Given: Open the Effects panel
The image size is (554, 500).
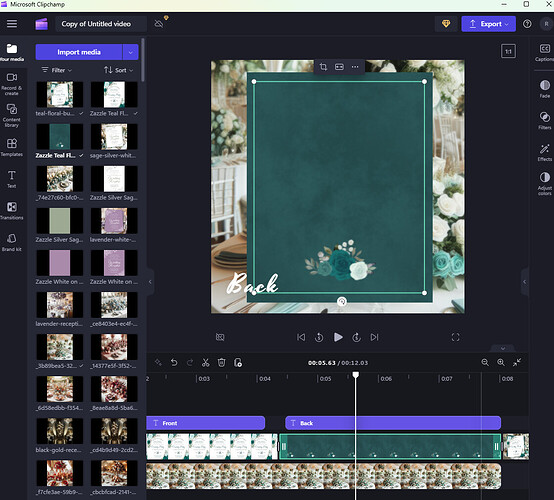Looking at the screenshot, I should 544,152.
